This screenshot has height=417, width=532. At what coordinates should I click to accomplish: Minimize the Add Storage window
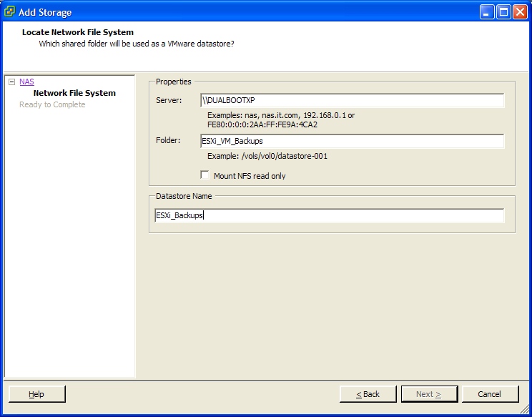click(487, 12)
